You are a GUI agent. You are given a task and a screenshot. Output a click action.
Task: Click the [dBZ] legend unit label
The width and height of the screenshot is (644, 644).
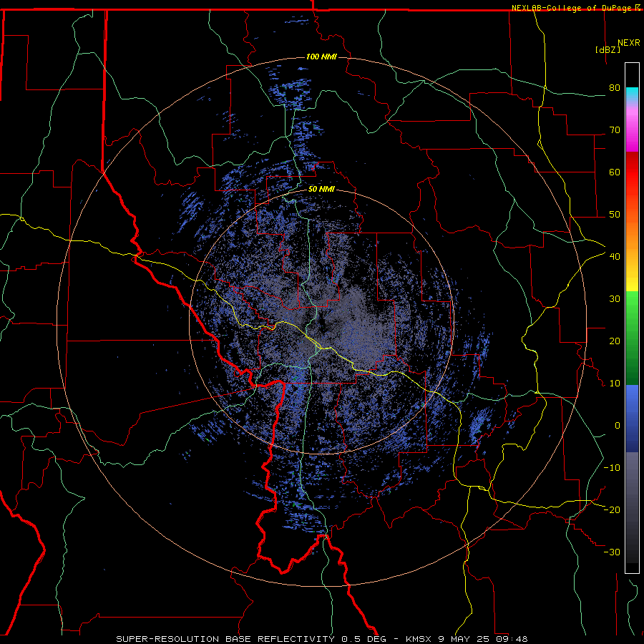coord(608,49)
